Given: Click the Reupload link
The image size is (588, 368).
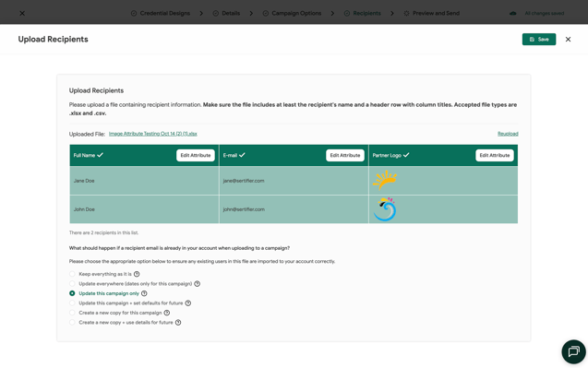Looking at the screenshot, I should (508, 134).
